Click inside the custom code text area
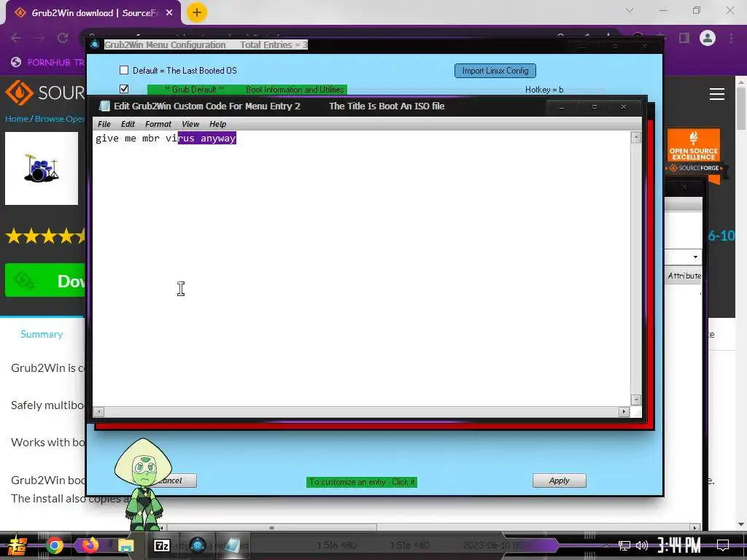This screenshot has height=560, width=747. click(361, 269)
